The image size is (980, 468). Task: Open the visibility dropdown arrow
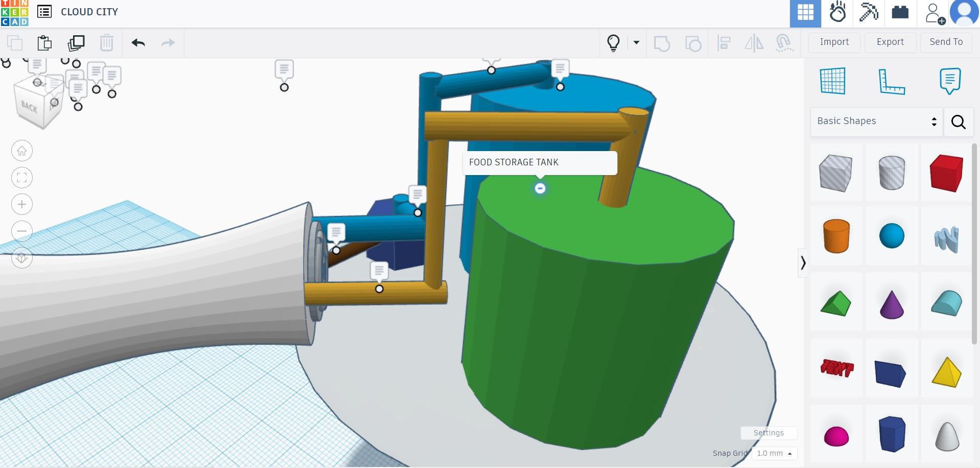[636, 42]
